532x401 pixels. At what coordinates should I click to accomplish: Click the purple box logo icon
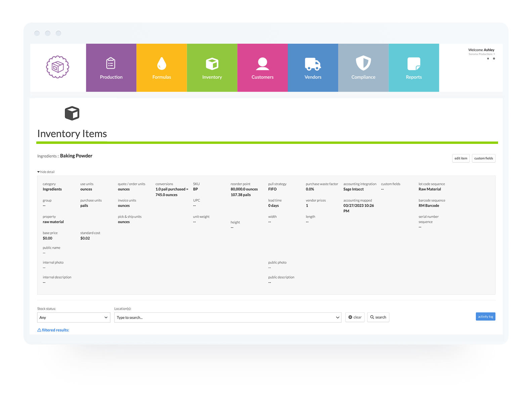pyautogui.click(x=57, y=67)
